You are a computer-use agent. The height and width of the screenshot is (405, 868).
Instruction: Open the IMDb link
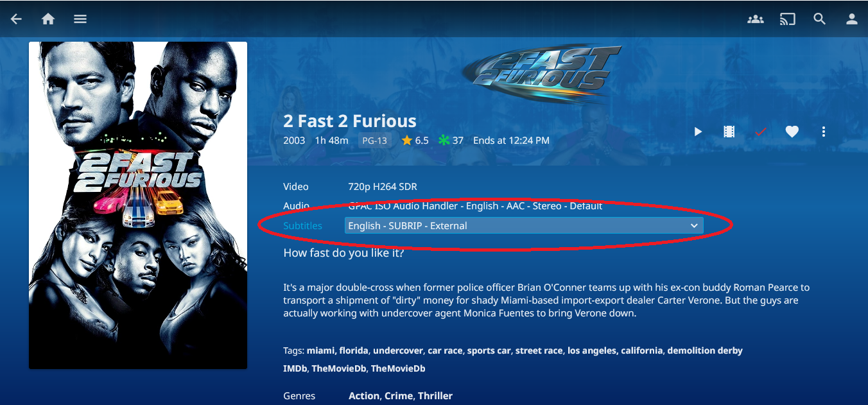click(295, 368)
